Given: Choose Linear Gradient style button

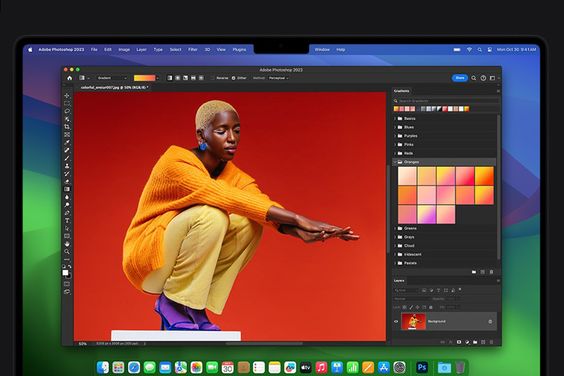Looking at the screenshot, I should 169,78.
